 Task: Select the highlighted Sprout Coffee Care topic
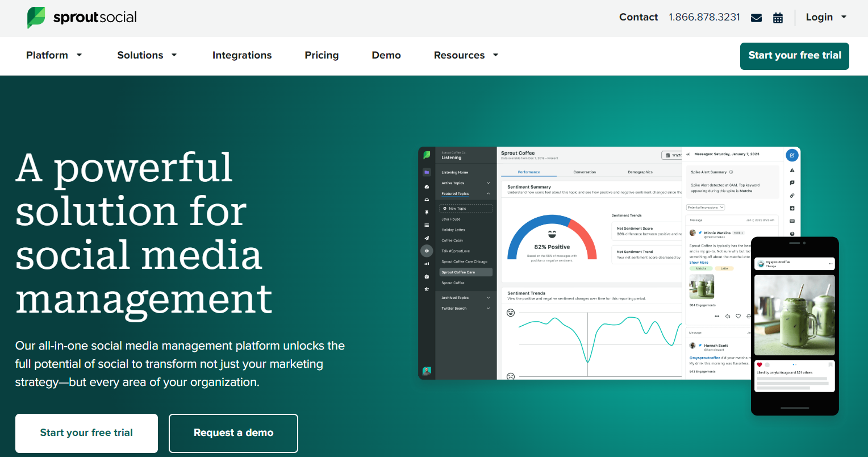(466, 272)
